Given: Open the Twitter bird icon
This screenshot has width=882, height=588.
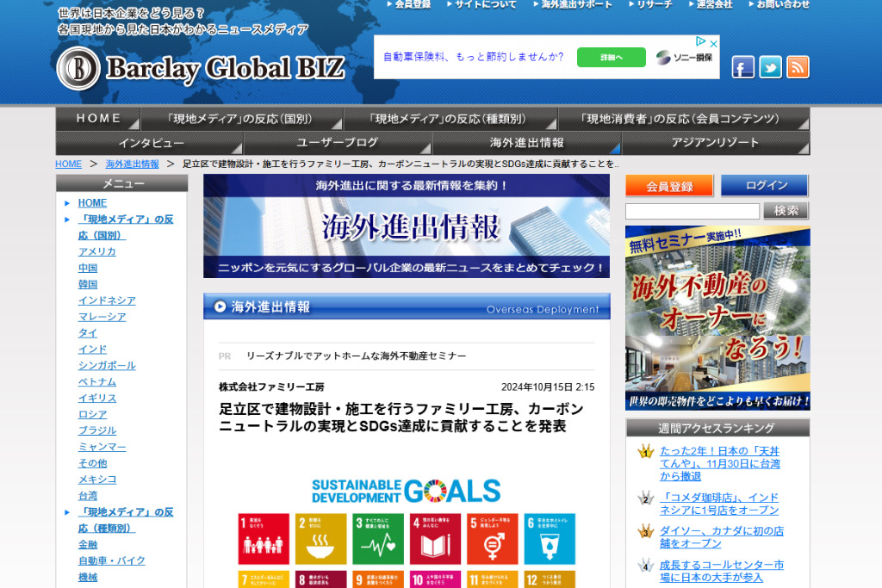Looking at the screenshot, I should click(770, 67).
